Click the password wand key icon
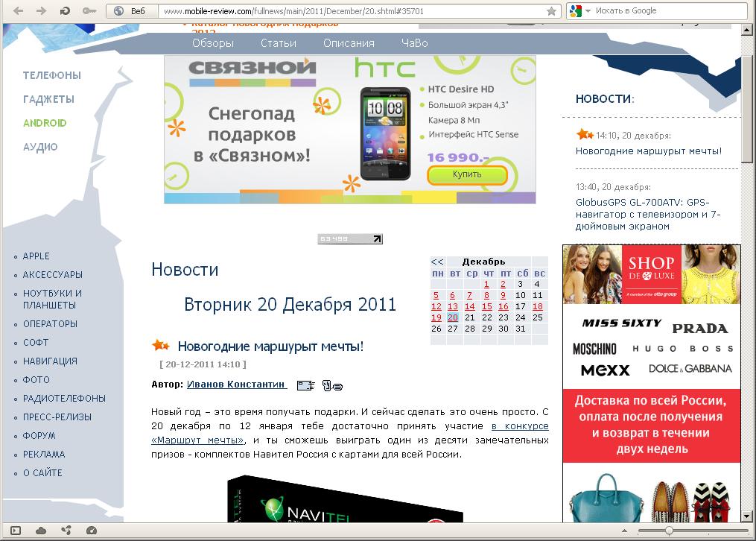The width and height of the screenshot is (756, 541). (x=89, y=10)
